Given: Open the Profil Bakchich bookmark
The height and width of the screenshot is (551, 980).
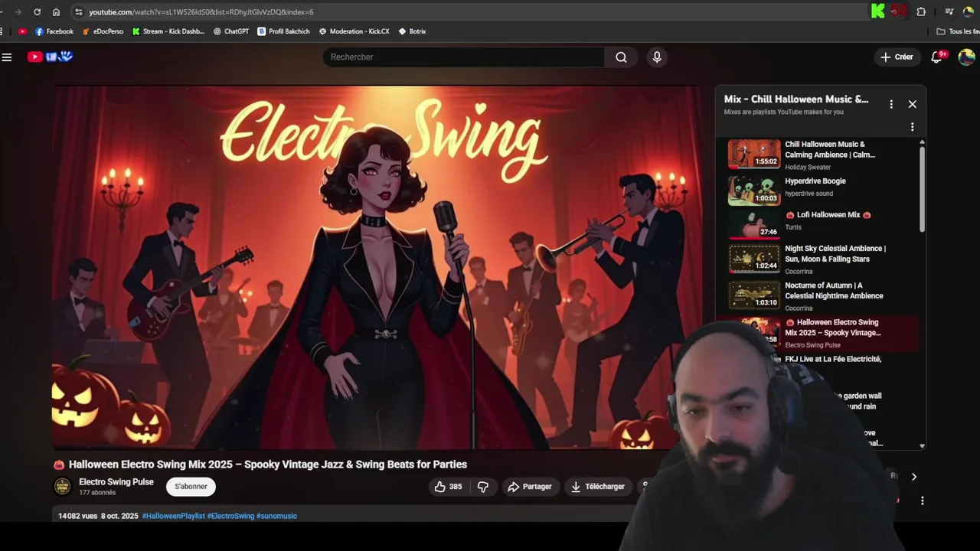Looking at the screenshot, I should pyautogui.click(x=283, y=31).
